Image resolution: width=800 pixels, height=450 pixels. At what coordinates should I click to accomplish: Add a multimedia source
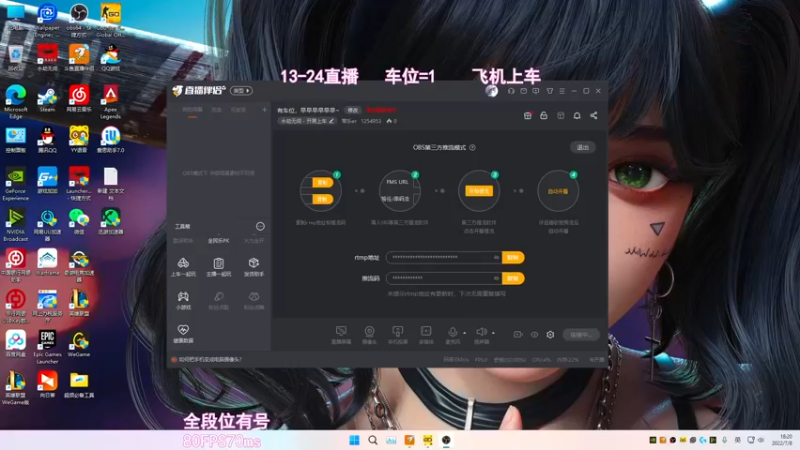(x=426, y=335)
